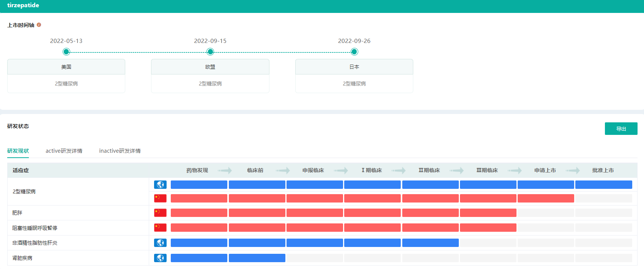644x269 pixels.
Task: Click the info icon beside 上市时间轴
Action: pyautogui.click(x=39, y=25)
